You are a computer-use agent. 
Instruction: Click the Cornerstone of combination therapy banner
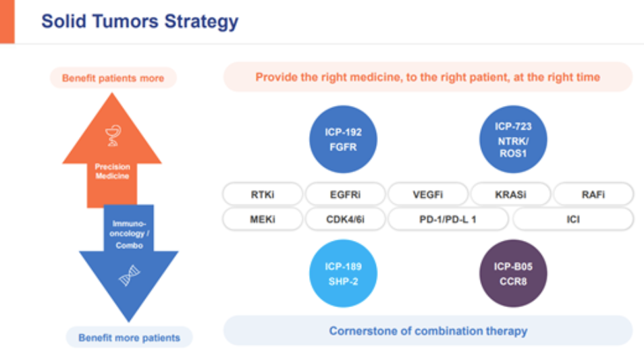[x=428, y=331]
